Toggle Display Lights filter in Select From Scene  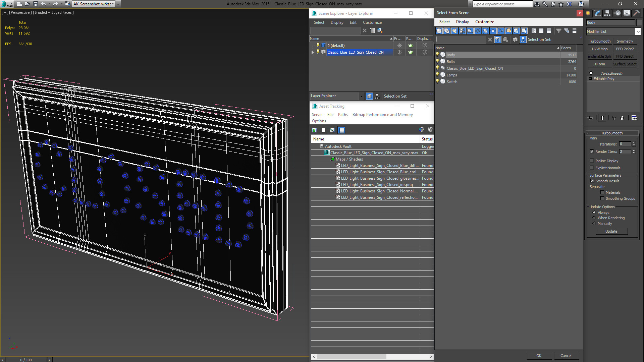tap(454, 31)
